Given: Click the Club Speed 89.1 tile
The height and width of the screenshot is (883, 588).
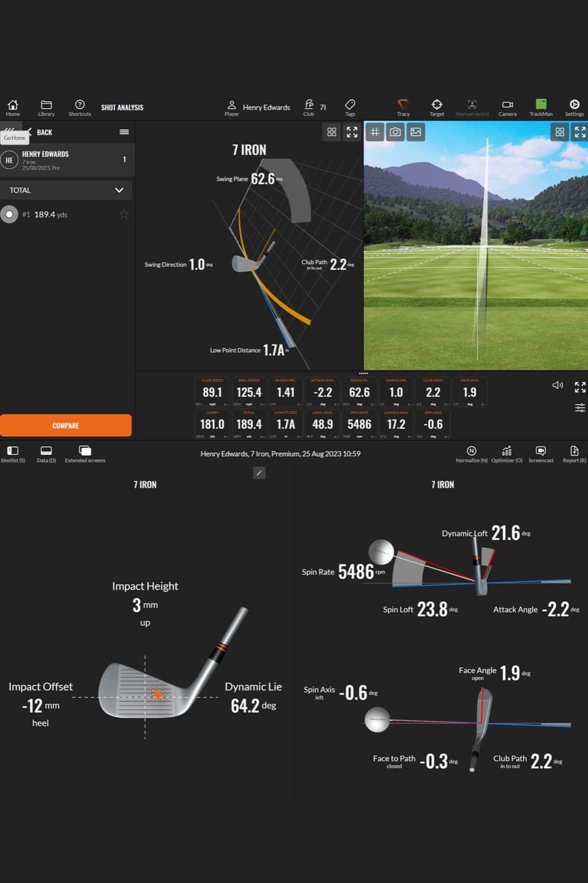Looking at the screenshot, I should 212,392.
